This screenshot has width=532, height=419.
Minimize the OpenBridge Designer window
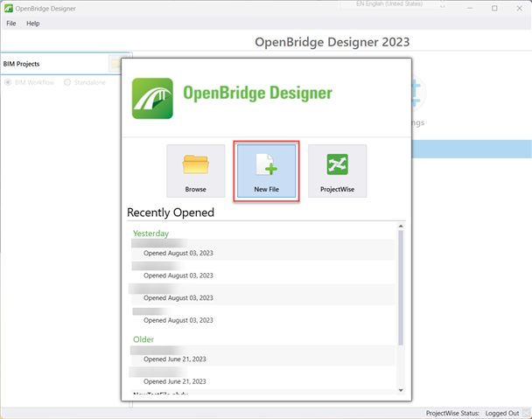pos(470,9)
